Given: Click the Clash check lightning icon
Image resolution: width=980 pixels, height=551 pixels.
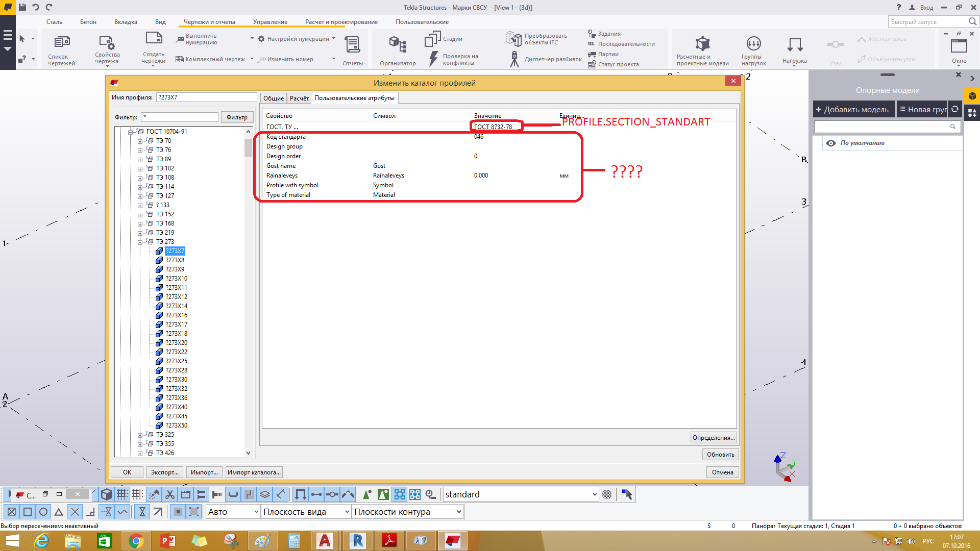Looking at the screenshot, I should point(433,59).
